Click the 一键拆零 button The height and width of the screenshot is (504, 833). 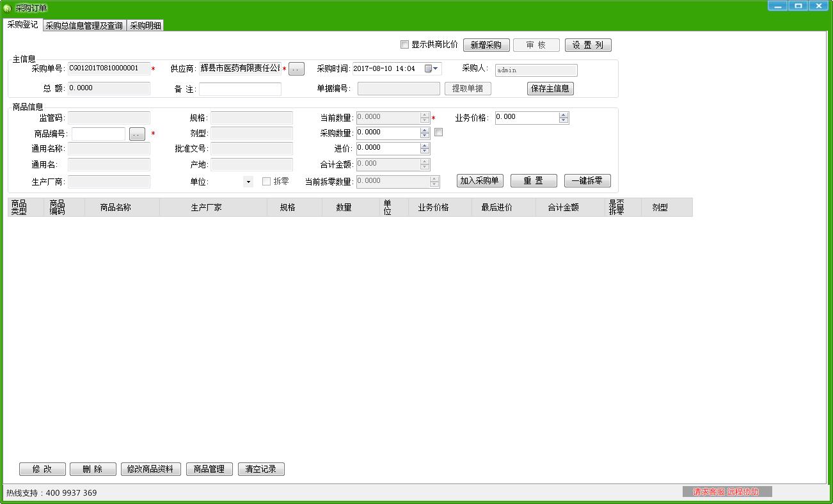[587, 180]
